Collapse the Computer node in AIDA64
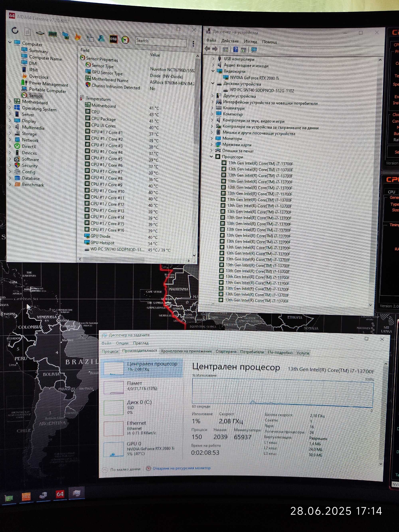The width and height of the screenshot is (399, 532). coord(10,42)
